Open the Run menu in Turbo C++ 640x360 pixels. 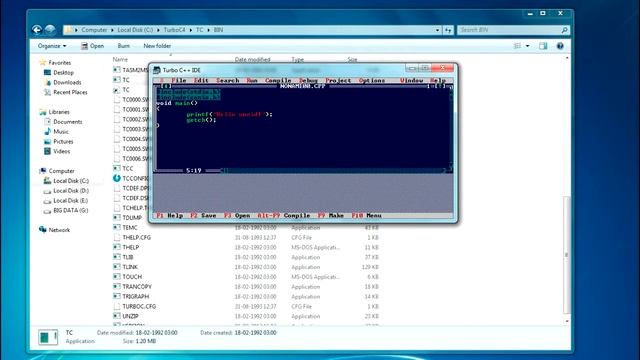[252, 80]
